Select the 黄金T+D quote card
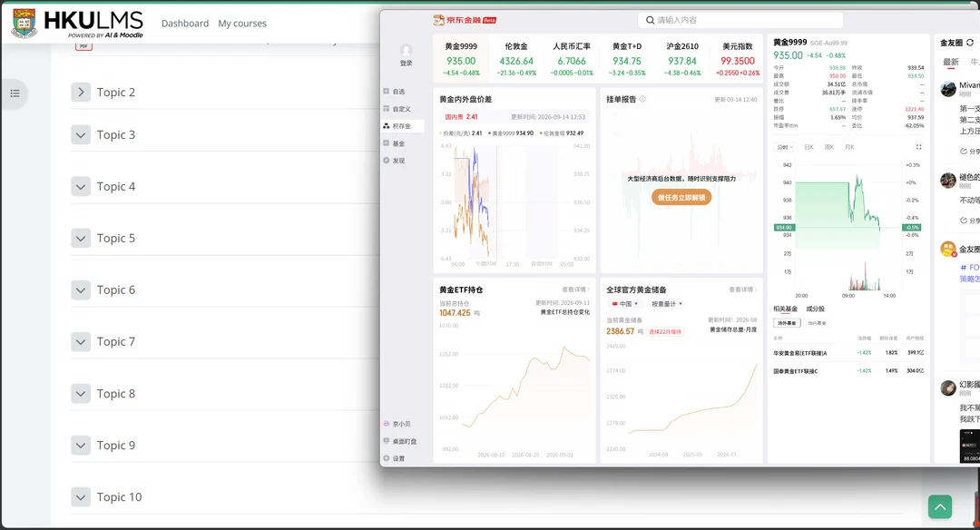980x530 pixels. (x=627, y=59)
